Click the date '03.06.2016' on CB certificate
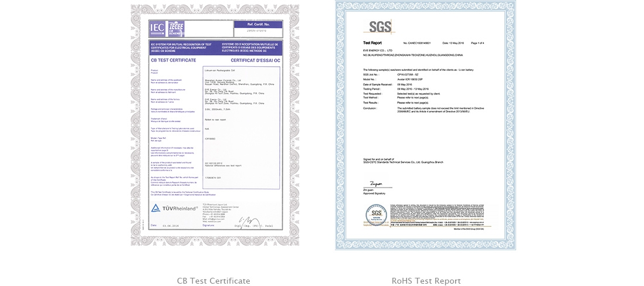The width and height of the screenshot is (644, 286). coord(171,226)
